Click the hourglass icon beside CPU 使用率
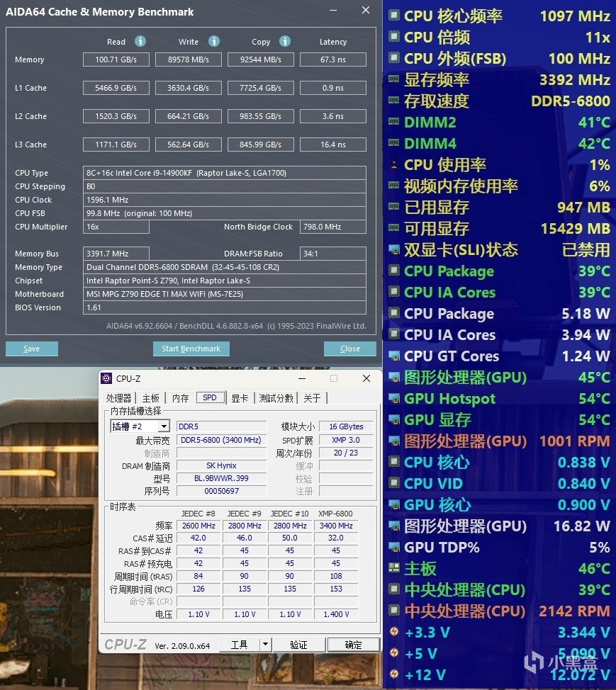 coord(393,164)
